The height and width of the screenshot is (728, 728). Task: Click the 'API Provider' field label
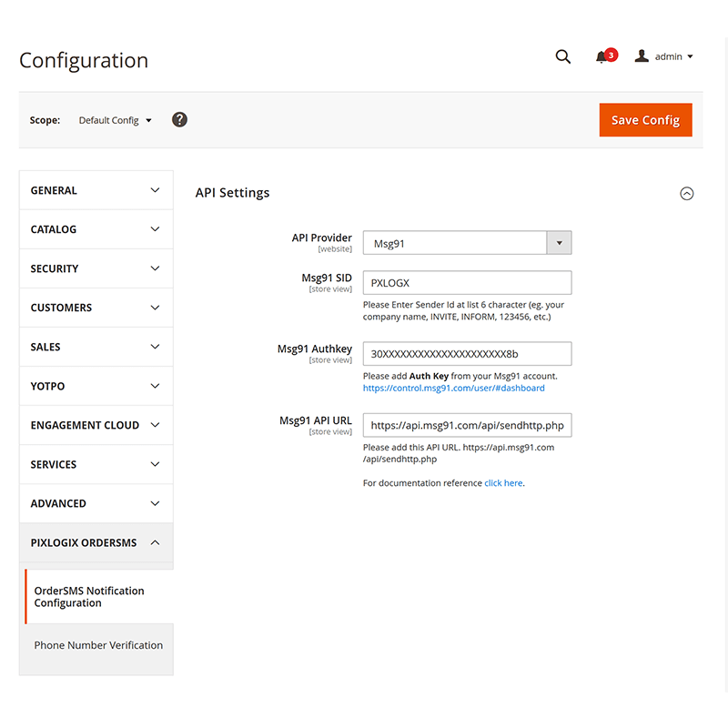[322, 238]
